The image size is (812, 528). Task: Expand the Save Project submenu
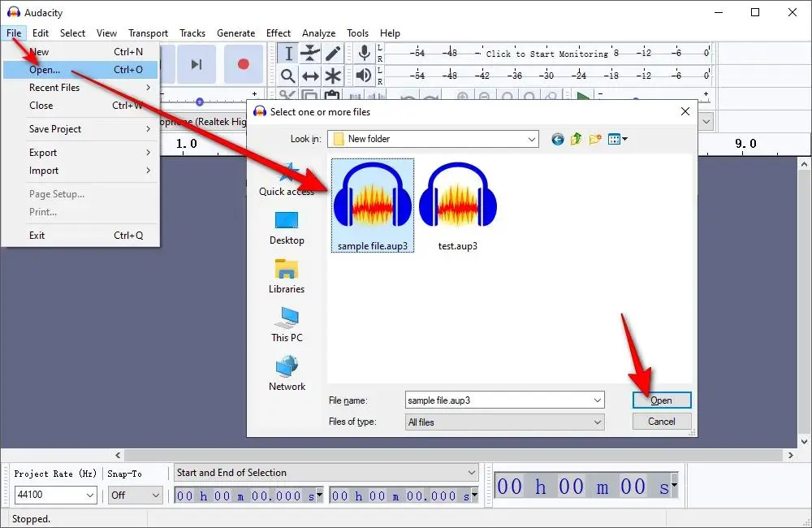click(80, 129)
